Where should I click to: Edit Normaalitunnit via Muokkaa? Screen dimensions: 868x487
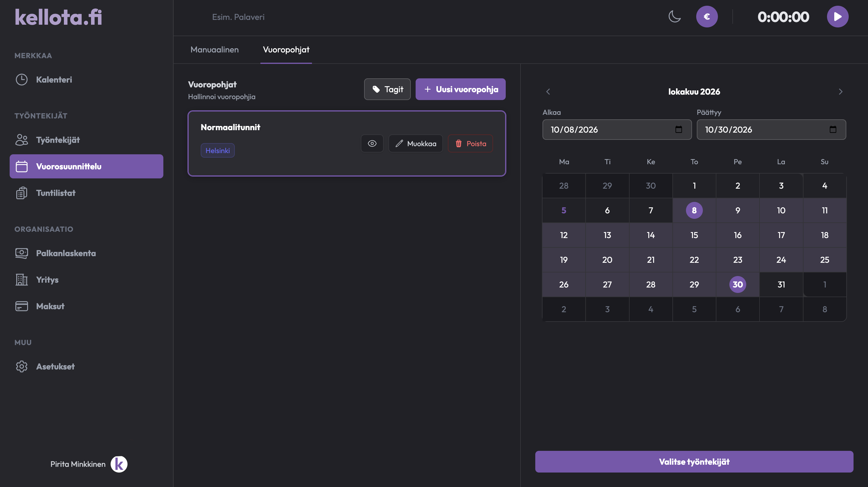coord(416,143)
